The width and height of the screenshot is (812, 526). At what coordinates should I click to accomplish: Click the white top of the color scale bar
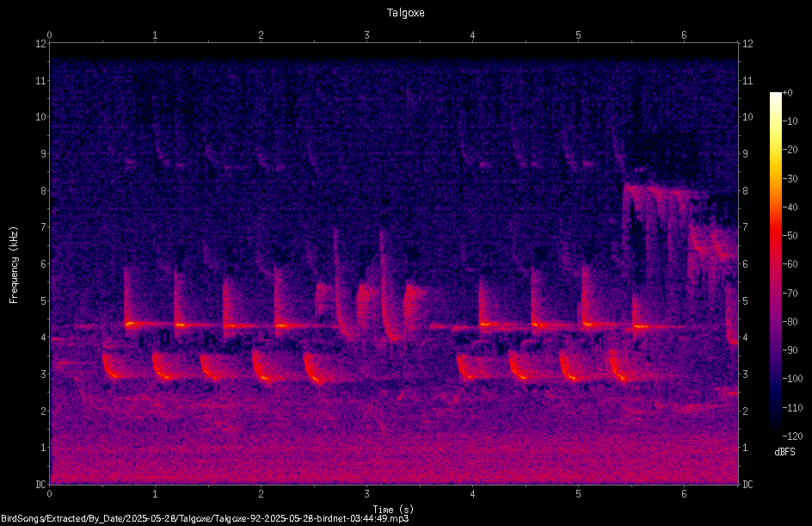click(775, 96)
